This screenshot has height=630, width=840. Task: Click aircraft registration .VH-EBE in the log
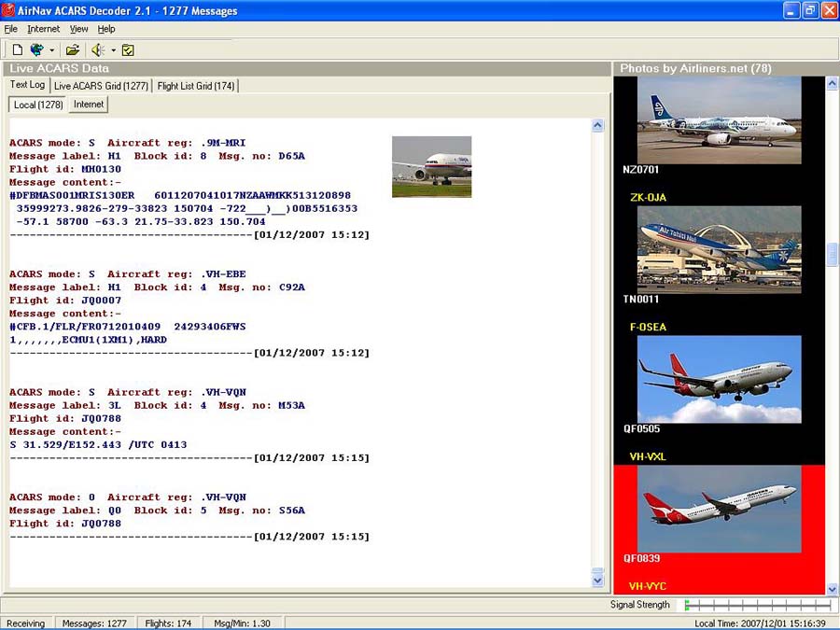[223, 274]
